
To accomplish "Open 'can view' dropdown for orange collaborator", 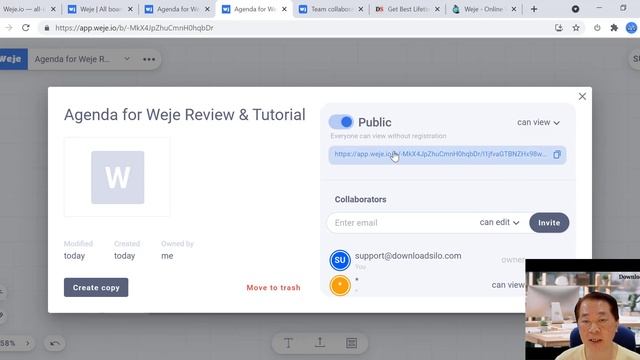I will [508, 285].
